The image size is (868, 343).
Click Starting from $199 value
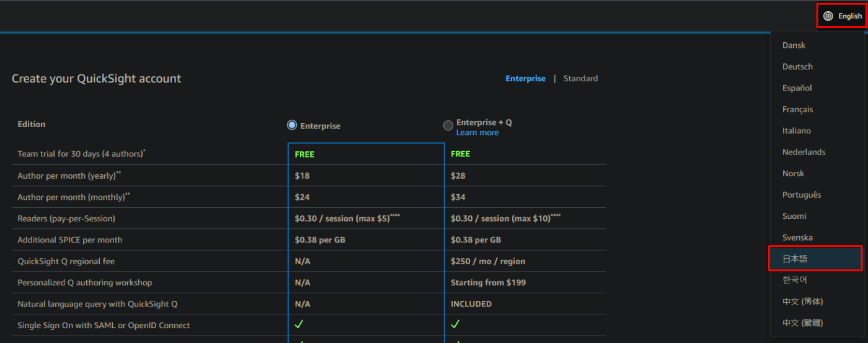point(488,283)
